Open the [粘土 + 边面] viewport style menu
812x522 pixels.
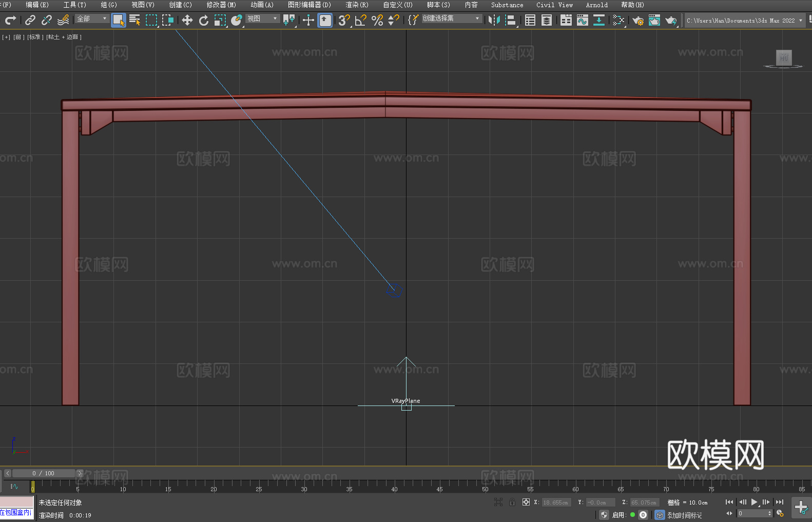click(64, 37)
